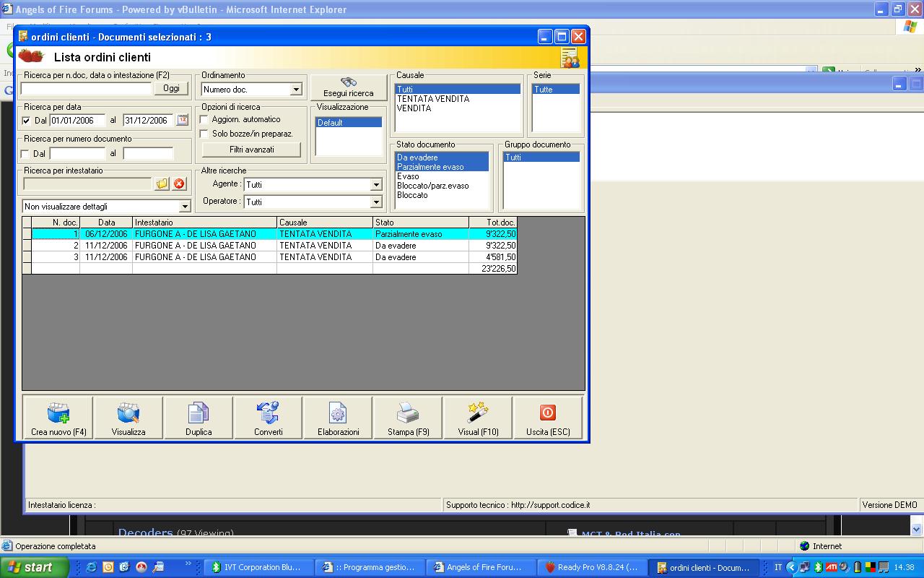Click the N. doc. column header

(56, 223)
